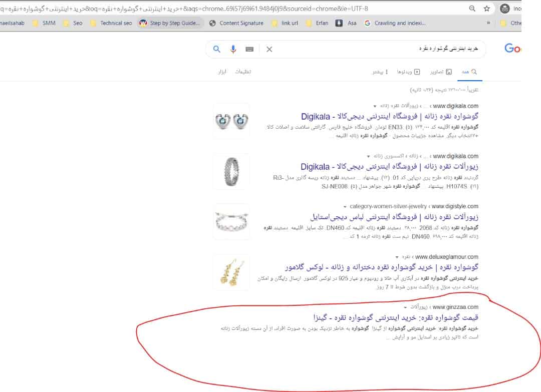Screen dimensions: 541x392
Task: Expand the arrow beside the www.deluxeglamour.com URL
Action: point(397,257)
